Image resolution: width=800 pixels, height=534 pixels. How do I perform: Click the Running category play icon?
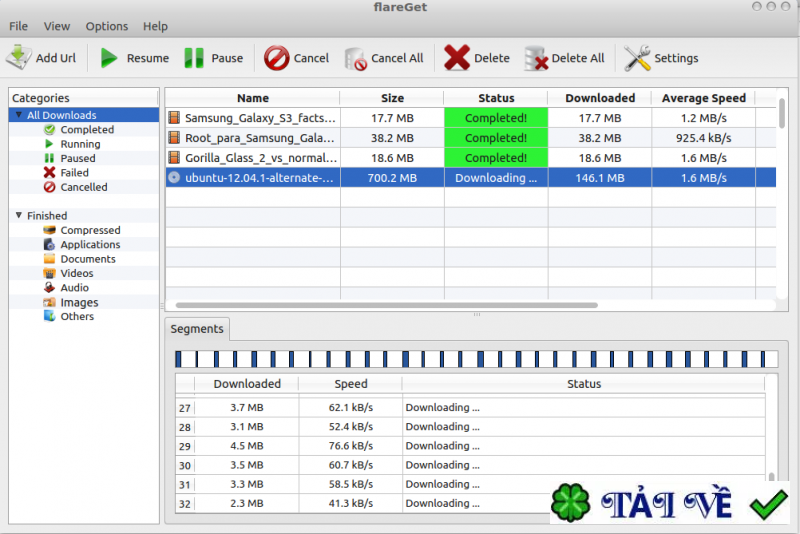(x=49, y=144)
